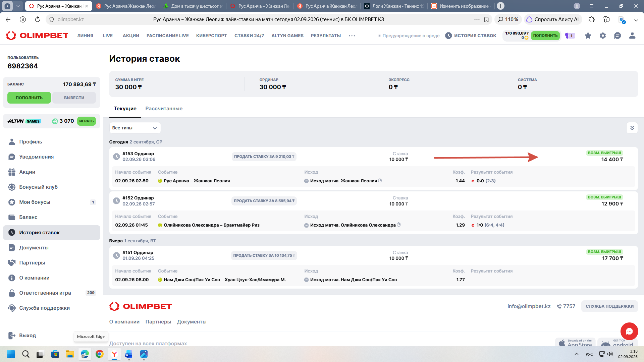Launch Google Chrome from taskbar
This screenshot has height=362, width=644.
click(100, 354)
